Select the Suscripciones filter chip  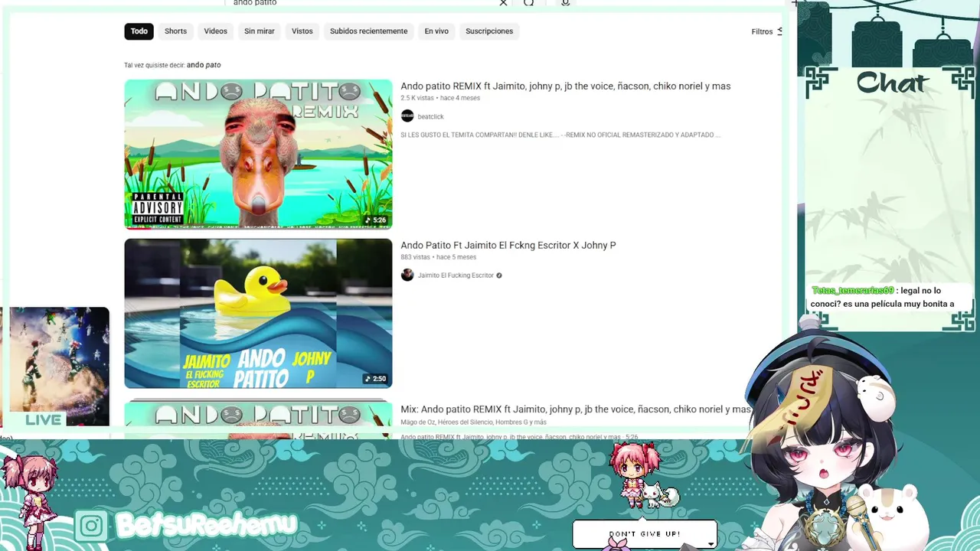[x=489, y=31]
